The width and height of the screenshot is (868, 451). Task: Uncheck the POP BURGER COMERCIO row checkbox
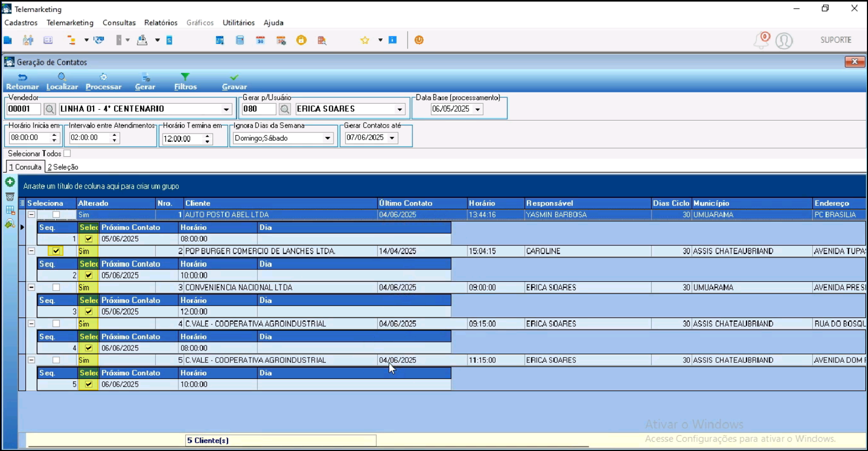56,251
